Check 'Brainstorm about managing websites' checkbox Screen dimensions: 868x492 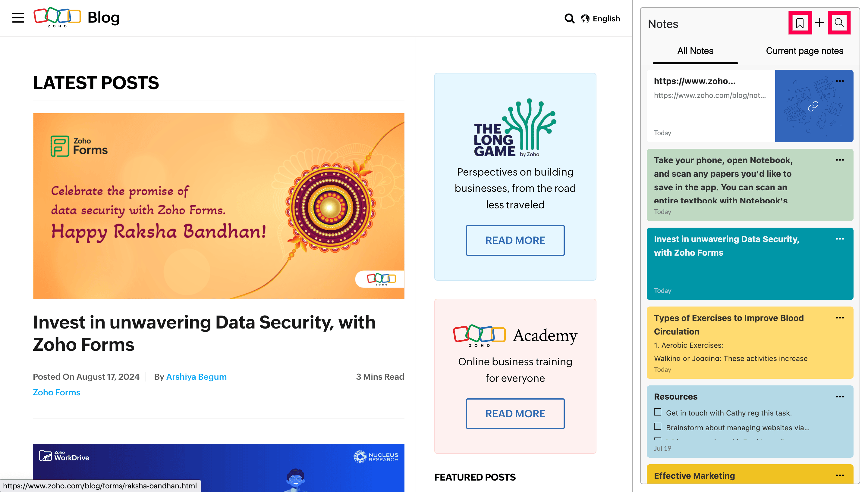click(658, 426)
